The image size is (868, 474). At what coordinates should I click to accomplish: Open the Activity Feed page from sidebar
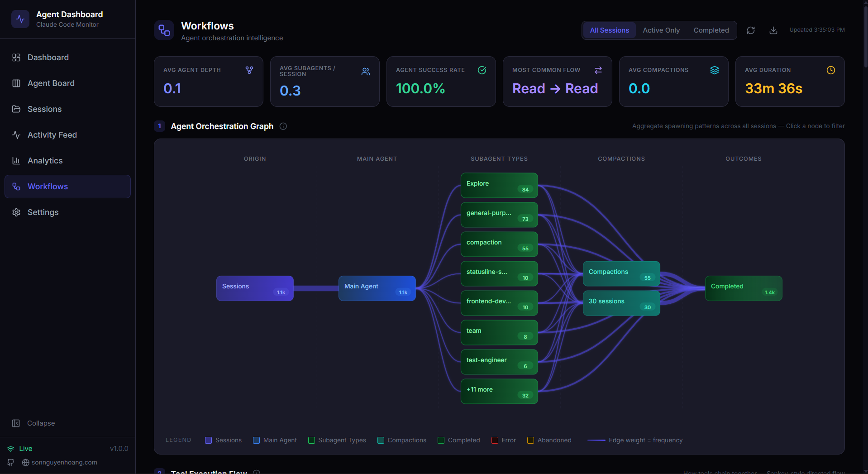[51, 134]
